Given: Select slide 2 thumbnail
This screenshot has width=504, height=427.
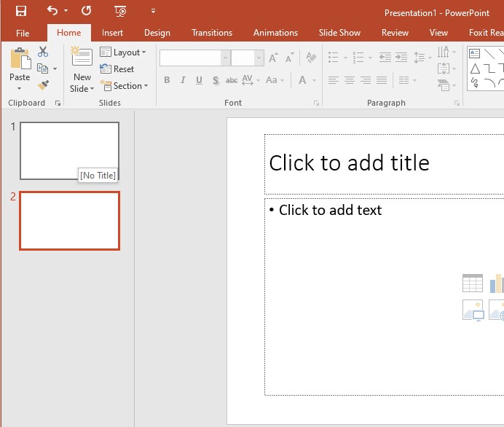Looking at the screenshot, I should tap(69, 221).
